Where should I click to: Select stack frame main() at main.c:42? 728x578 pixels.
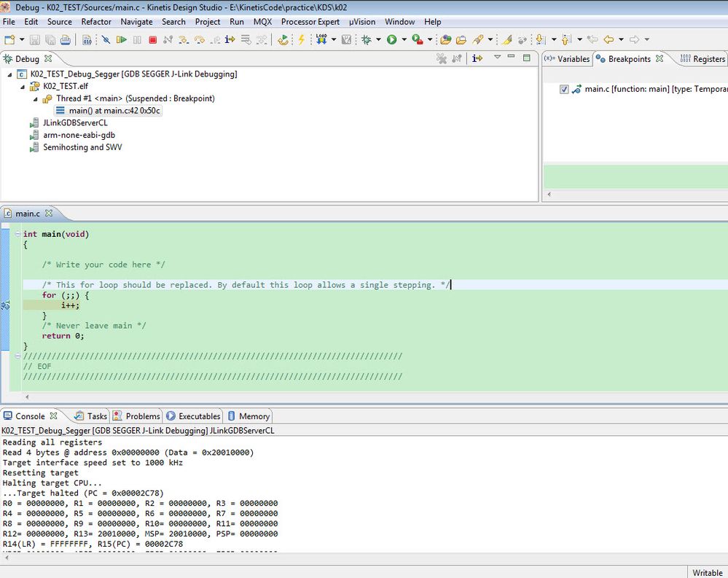108,111
